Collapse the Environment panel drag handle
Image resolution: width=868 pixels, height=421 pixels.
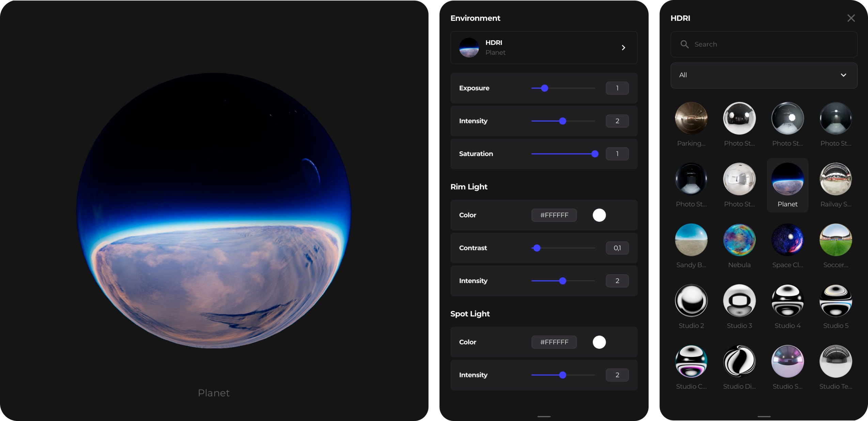pyautogui.click(x=543, y=416)
